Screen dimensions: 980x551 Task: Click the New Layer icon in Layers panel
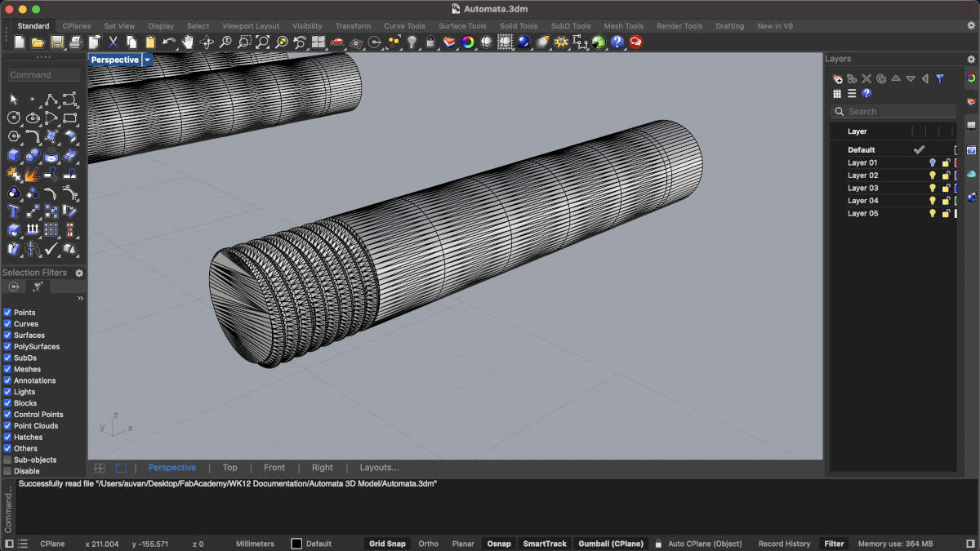[837, 78]
